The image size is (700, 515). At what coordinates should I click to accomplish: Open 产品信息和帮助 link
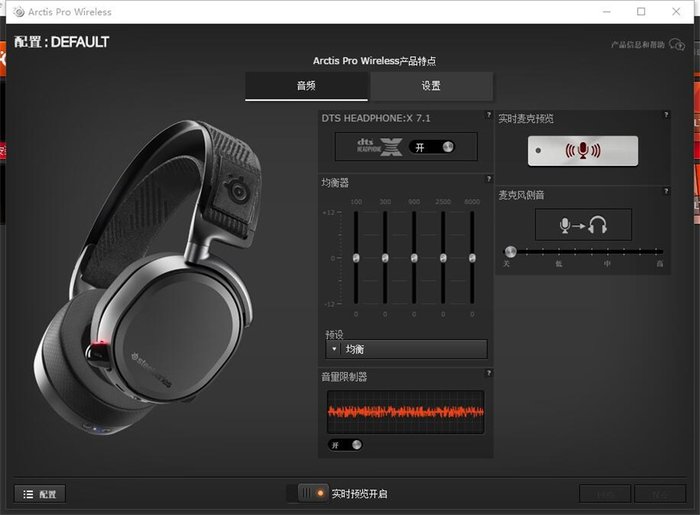[638, 45]
